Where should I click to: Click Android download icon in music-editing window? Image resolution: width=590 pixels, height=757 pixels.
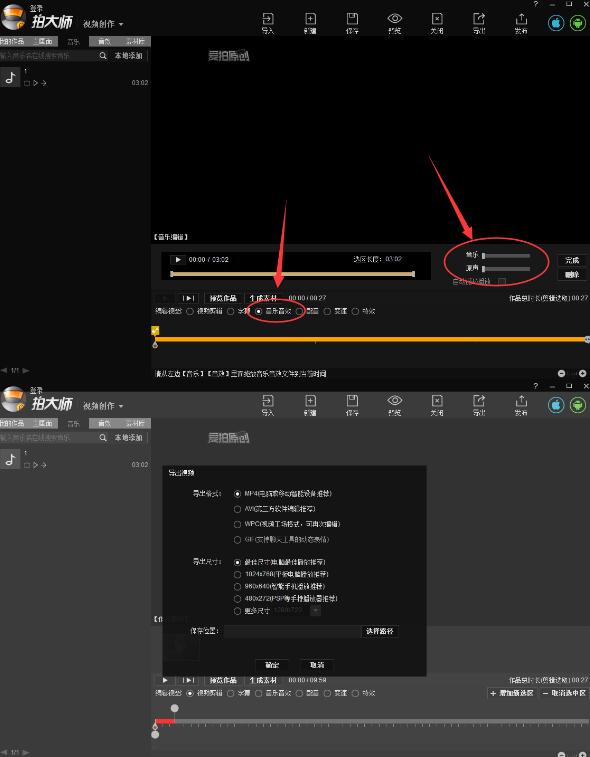tap(578, 23)
